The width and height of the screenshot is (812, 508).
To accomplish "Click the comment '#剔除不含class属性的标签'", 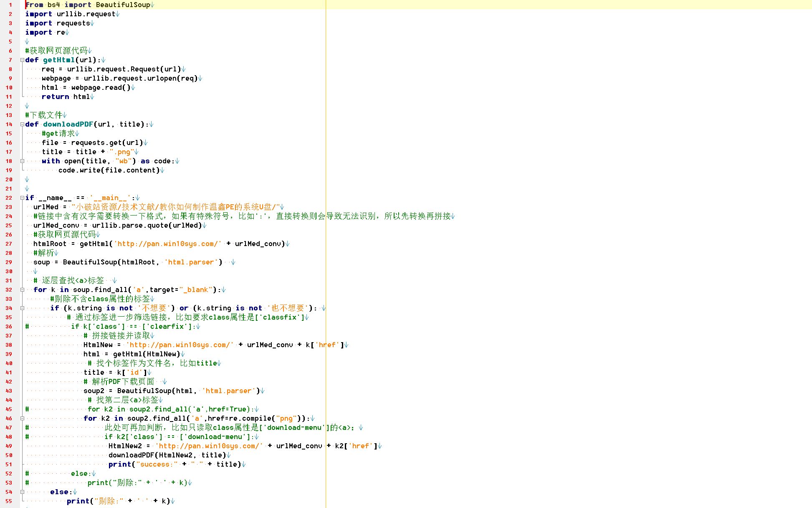I will click(x=100, y=299).
